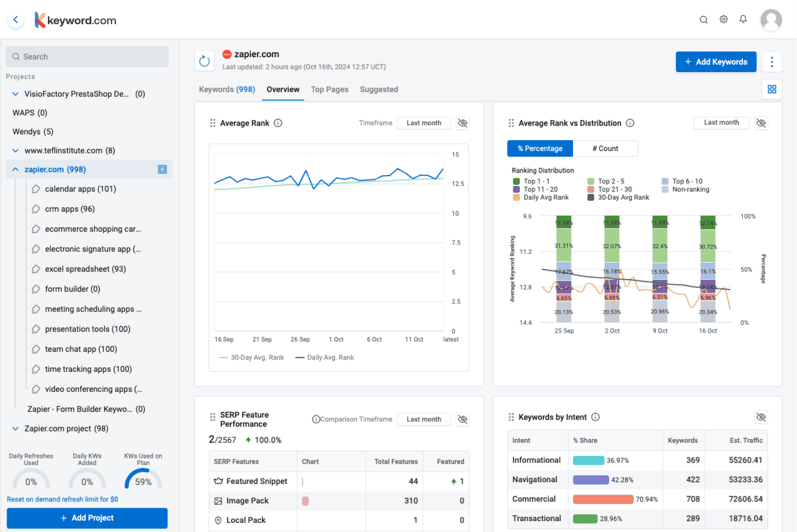Switch to Suggested tab
The image size is (797, 532).
click(379, 89)
